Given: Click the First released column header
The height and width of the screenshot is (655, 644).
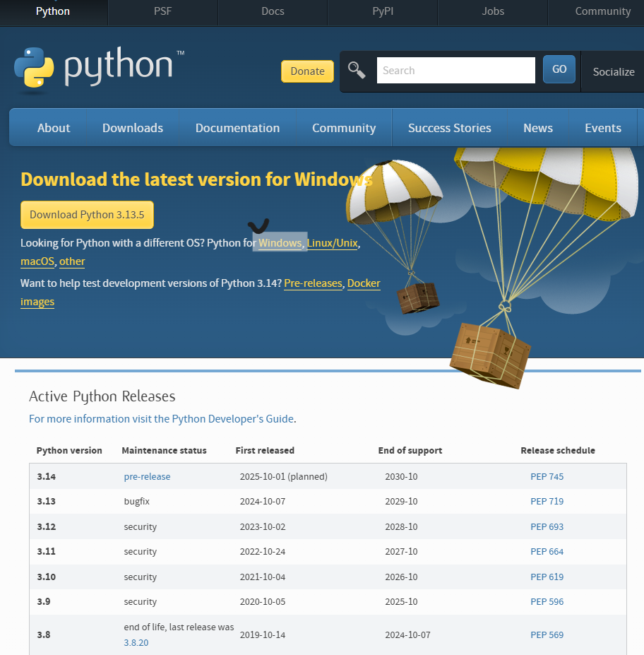Looking at the screenshot, I should click(265, 450).
